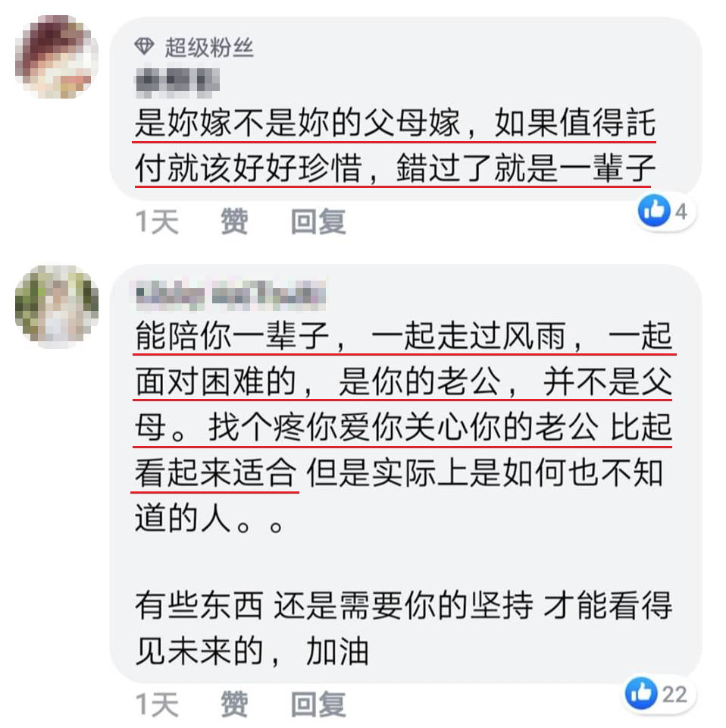This screenshot has height=728, width=726.
Task: Reply to the first comment via 回复
Action: pos(318,221)
